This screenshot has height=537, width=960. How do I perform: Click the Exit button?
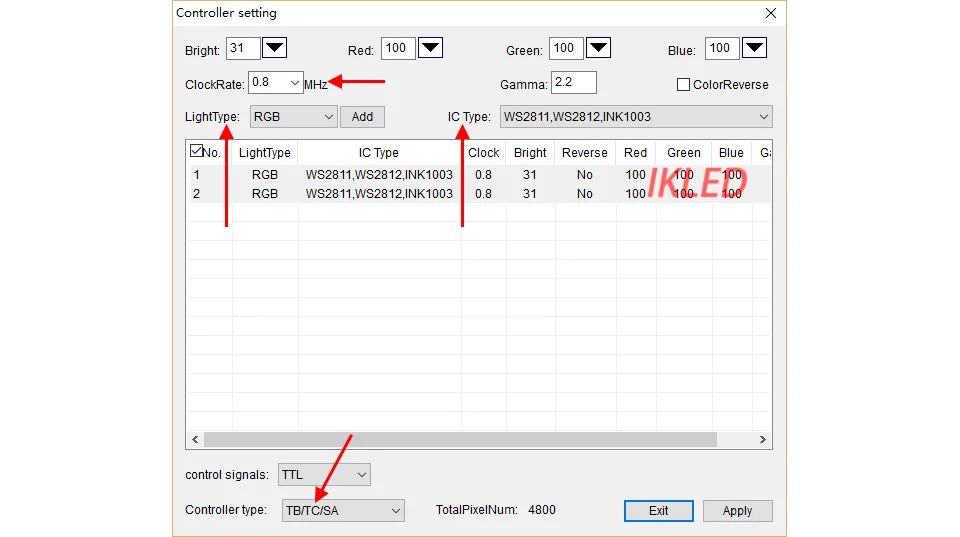[x=659, y=511]
